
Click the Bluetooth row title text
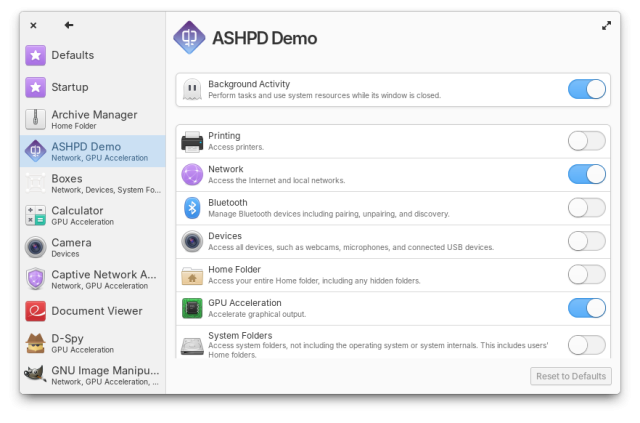point(228,203)
